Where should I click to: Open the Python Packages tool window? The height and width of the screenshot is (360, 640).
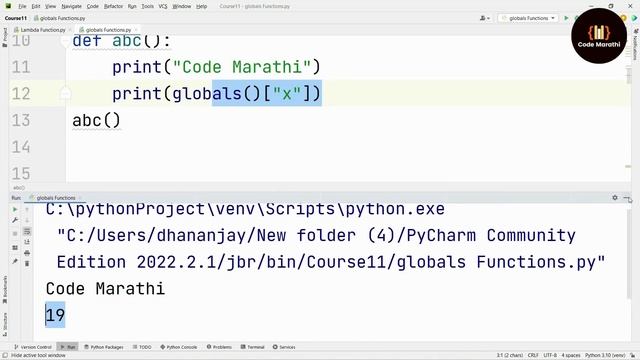pyautogui.click(x=104, y=347)
